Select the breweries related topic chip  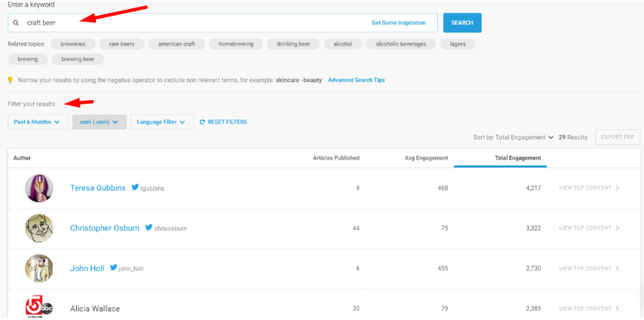[73, 44]
